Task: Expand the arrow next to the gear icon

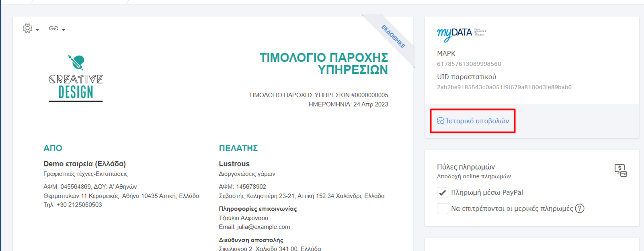Action: (x=37, y=30)
